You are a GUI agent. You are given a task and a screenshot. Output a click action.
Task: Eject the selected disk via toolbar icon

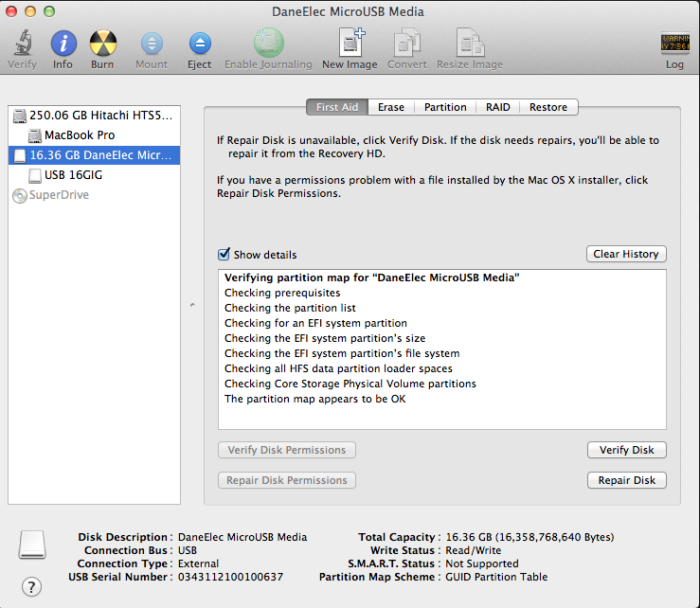pos(200,44)
